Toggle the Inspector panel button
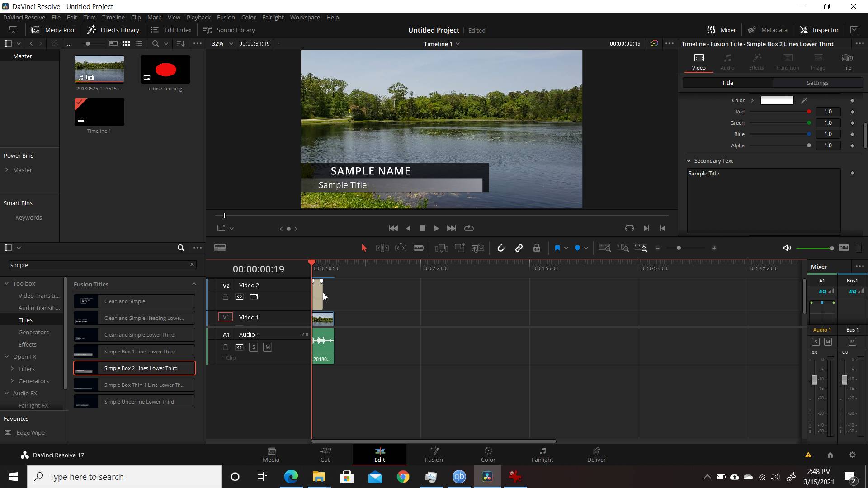 819,30
